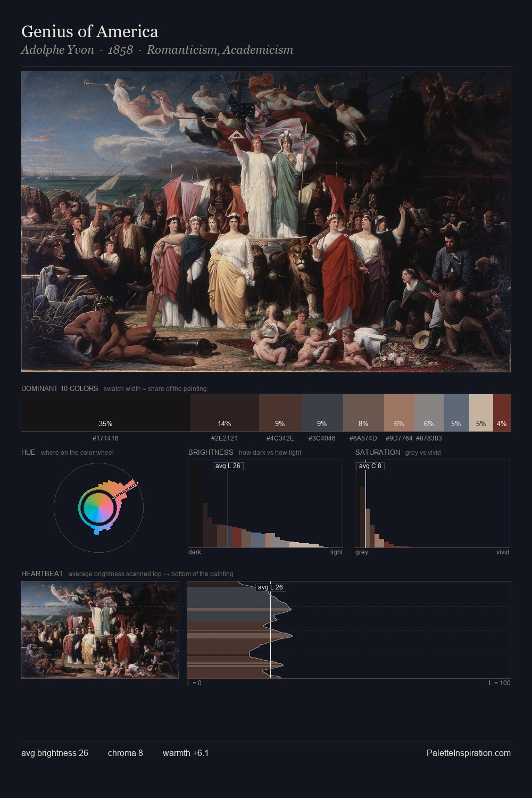Screen dimensions: 532x798
Task: Click the Genius of America title
Action: pos(90,31)
